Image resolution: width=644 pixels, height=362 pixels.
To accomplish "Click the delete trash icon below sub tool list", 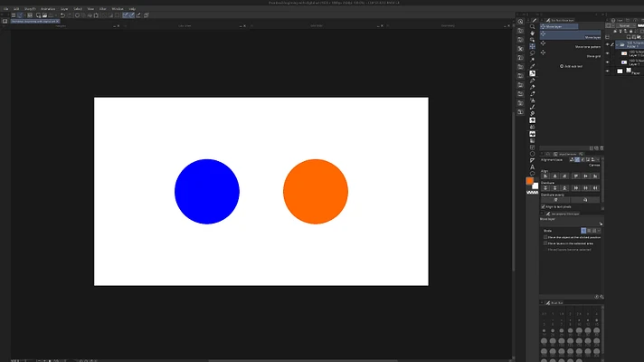I will pos(601,148).
